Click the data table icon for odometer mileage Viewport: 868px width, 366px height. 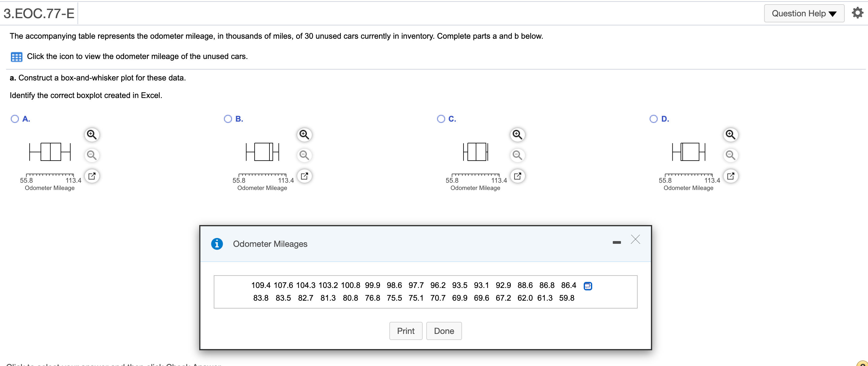point(16,57)
